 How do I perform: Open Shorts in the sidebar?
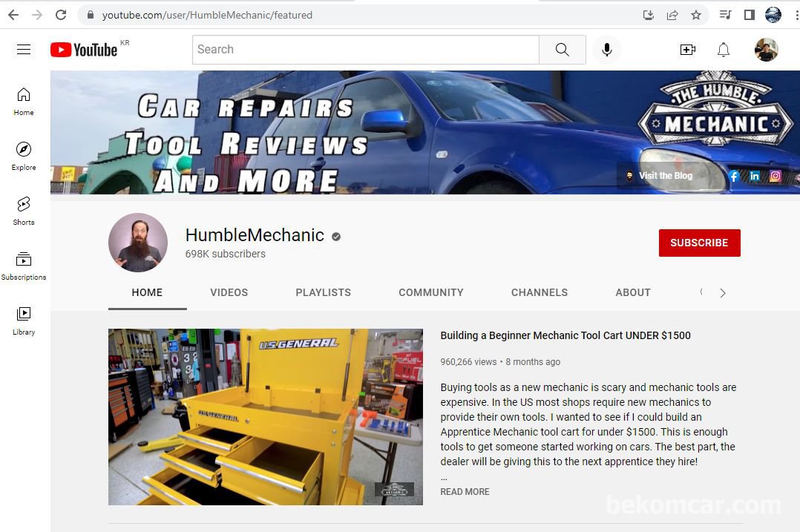coord(24,211)
